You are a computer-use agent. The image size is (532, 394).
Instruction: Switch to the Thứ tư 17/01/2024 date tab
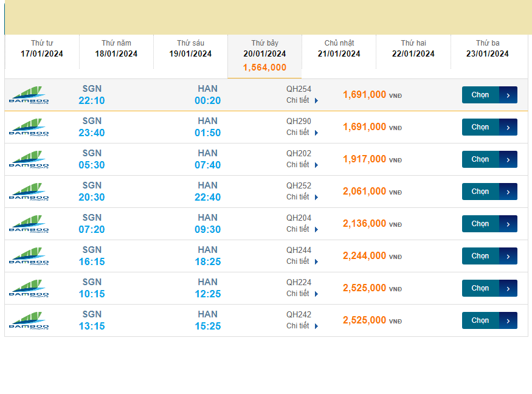[x=42, y=49]
